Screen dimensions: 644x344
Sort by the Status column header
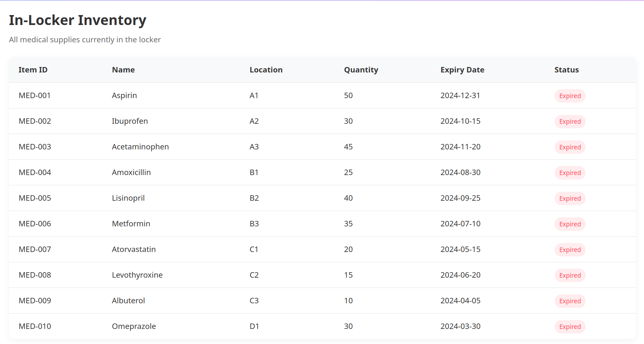coord(566,70)
